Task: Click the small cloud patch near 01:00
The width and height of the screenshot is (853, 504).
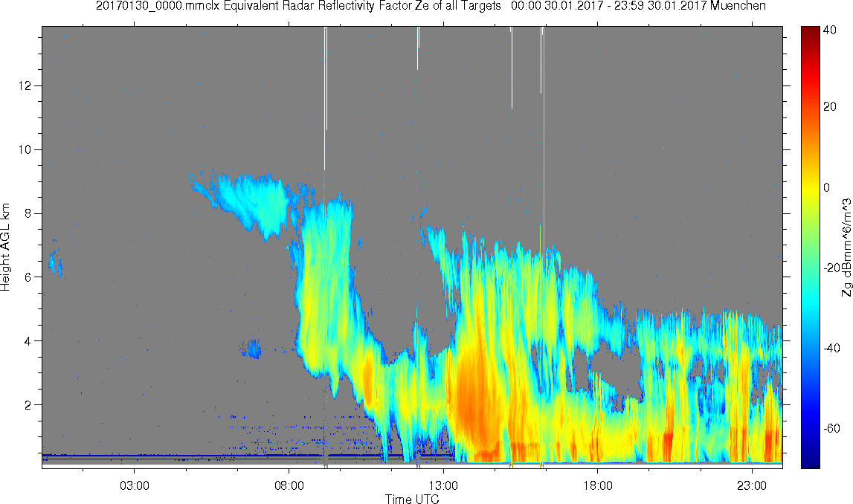Action: [55, 262]
